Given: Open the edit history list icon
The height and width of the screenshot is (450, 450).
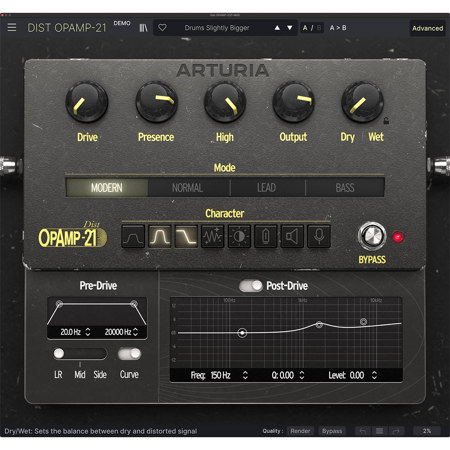Looking at the screenshot, I should [379, 431].
